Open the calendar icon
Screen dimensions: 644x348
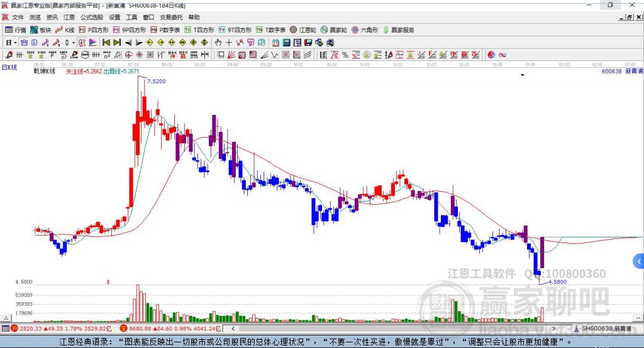click(x=275, y=43)
